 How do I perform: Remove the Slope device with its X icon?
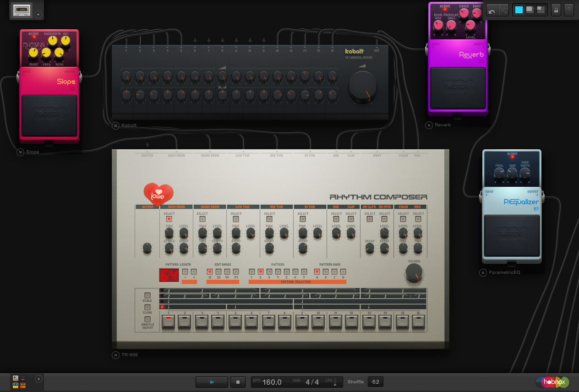pyautogui.click(x=20, y=152)
